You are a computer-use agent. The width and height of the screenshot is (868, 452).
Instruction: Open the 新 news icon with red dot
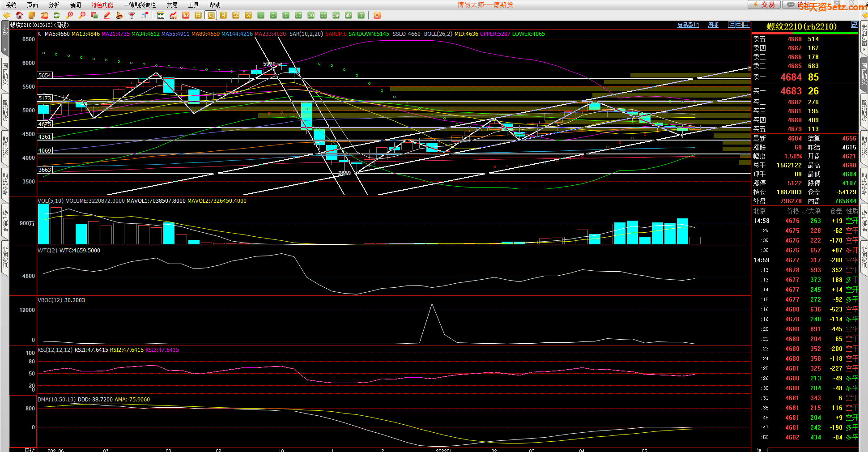pyautogui.click(x=145, y=15)
